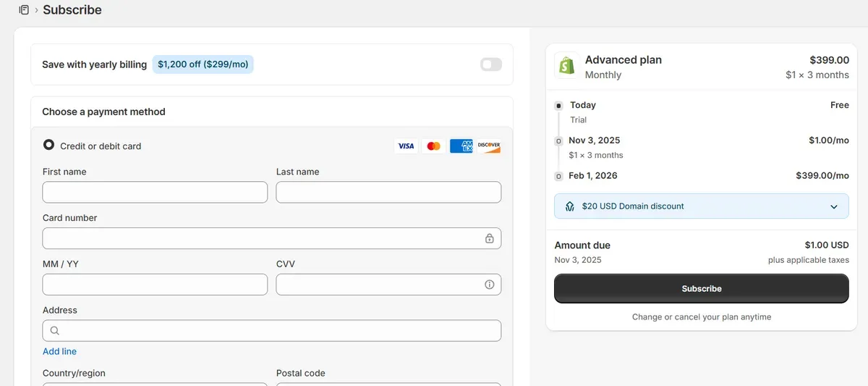
Task: Click into the Card number field
Action: [x=272, y=238]
